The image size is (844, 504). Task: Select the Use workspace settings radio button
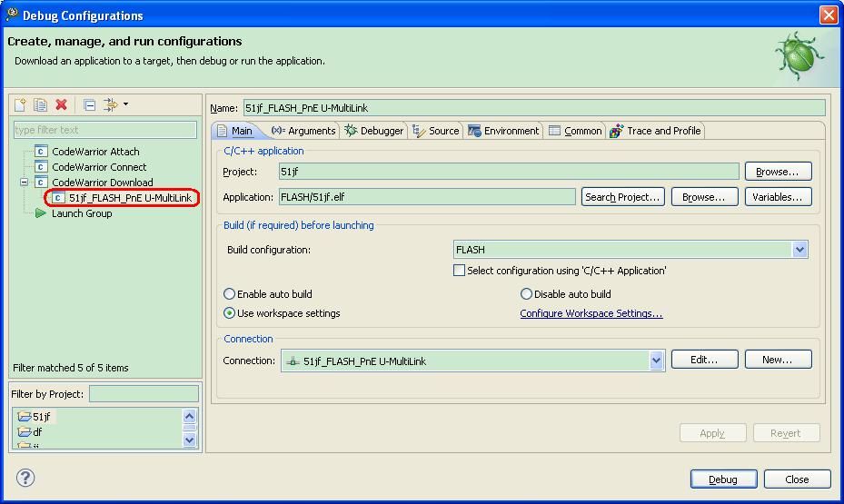[229, 313]
